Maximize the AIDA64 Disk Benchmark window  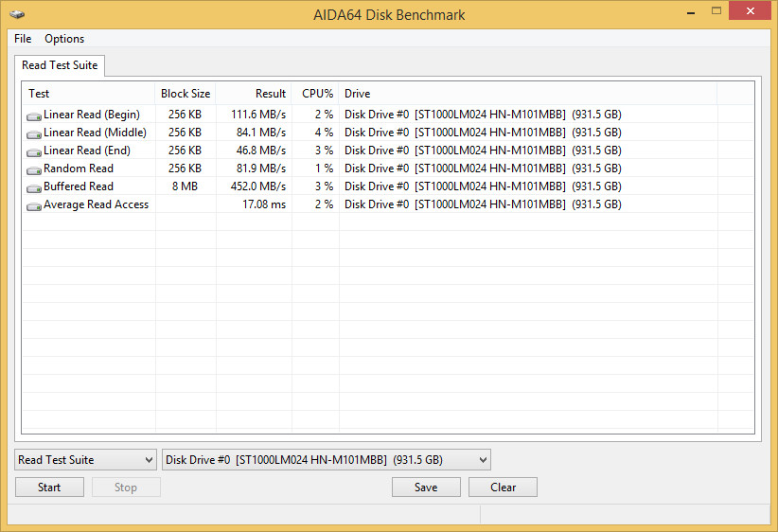click(716, 10)
